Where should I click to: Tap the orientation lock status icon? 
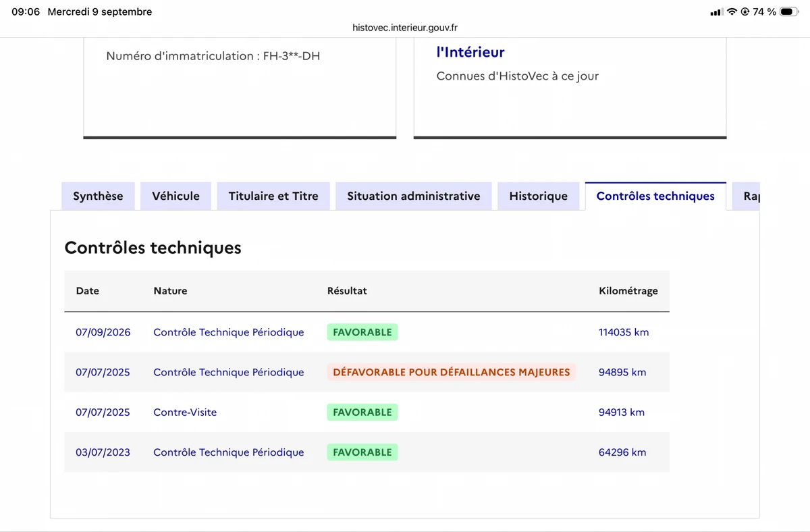click(x=745, y=12)
